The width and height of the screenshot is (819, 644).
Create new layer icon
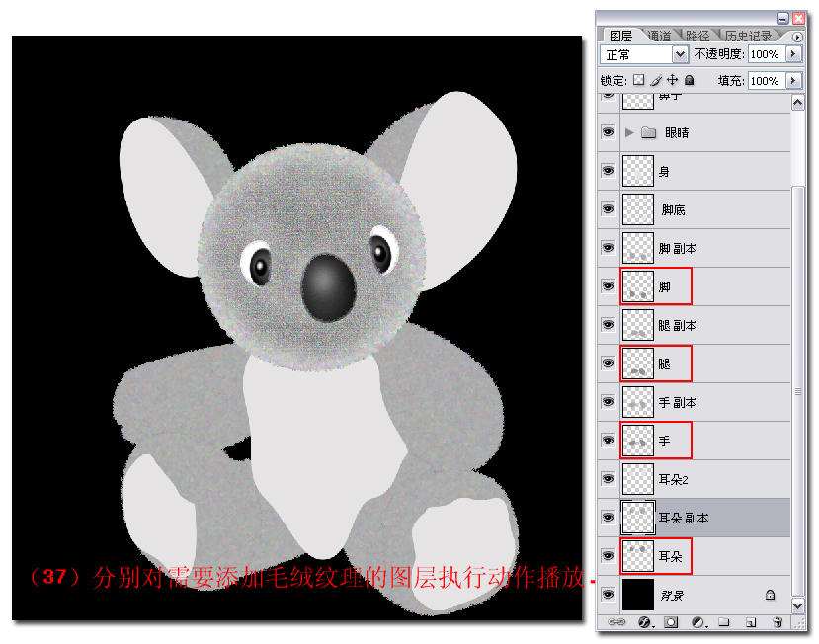pyautogui.click(x=751, y=622)
